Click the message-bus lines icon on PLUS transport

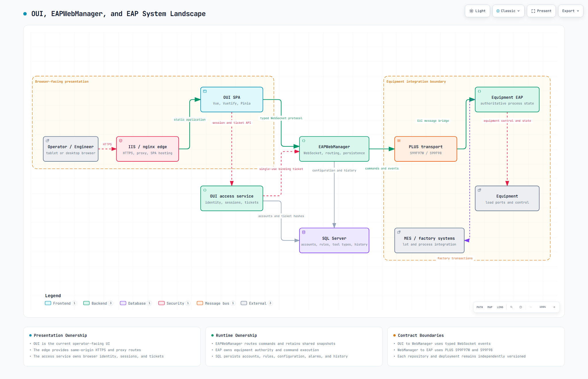coord(399,141)
